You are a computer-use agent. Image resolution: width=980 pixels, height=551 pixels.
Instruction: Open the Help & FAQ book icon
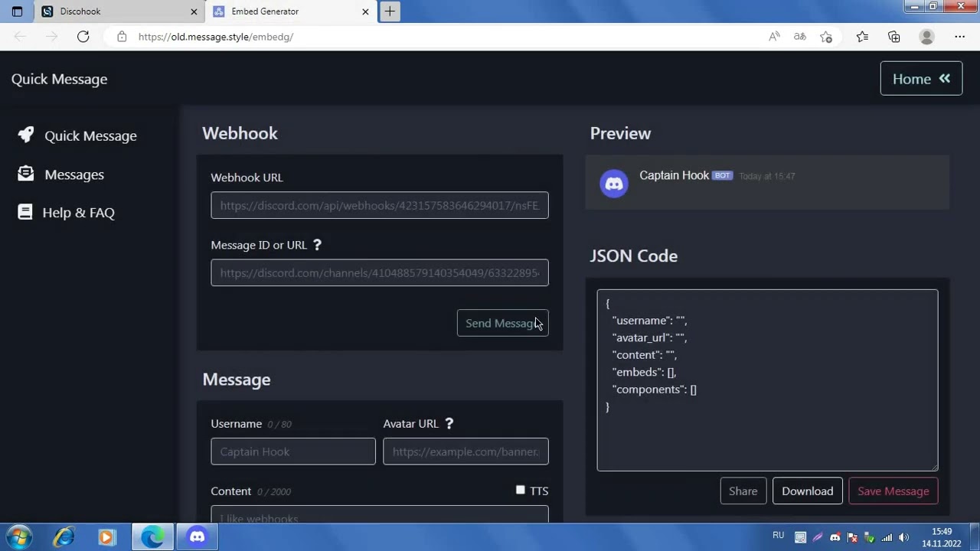pos(25,212)
